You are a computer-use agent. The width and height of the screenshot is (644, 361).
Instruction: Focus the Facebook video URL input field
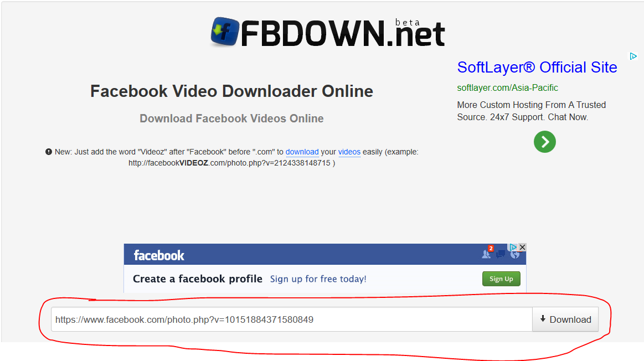(x=292, y=319)
